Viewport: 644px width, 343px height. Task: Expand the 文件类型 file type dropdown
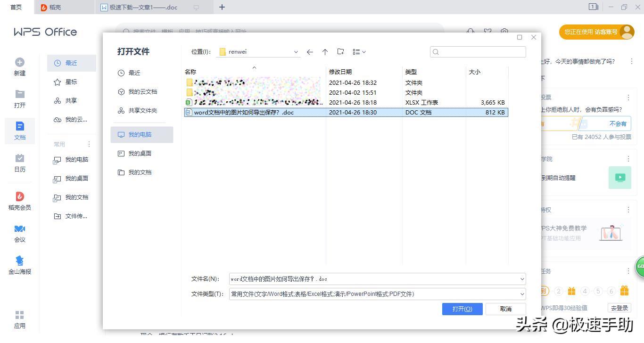tap(521, 294)
